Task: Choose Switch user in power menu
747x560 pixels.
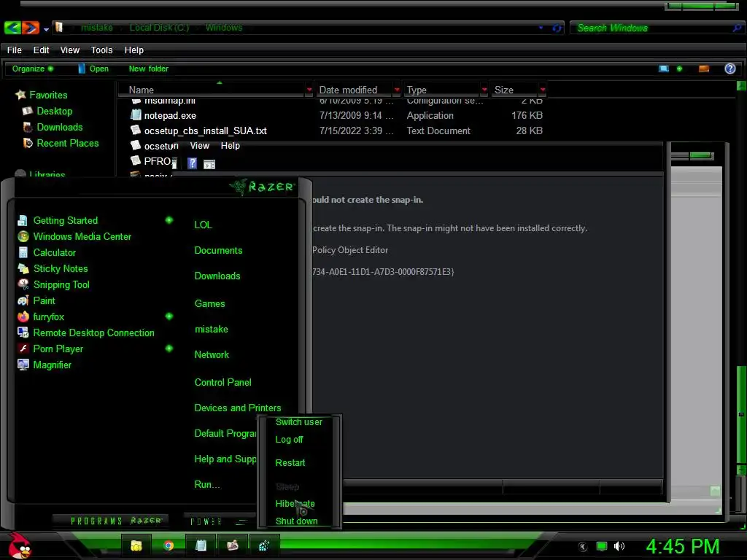Action: click(x=298, y=422)
